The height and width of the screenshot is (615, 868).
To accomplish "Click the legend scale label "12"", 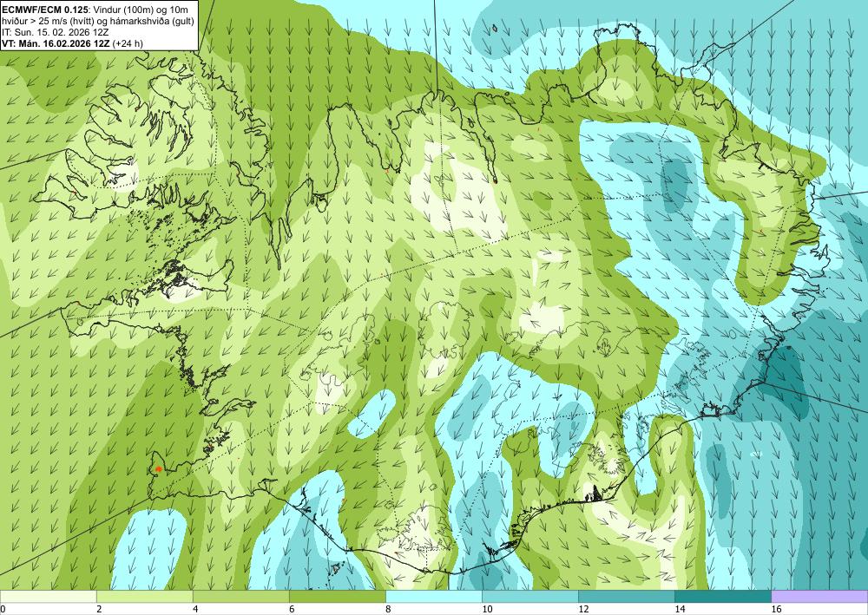I will pos(583,610).
